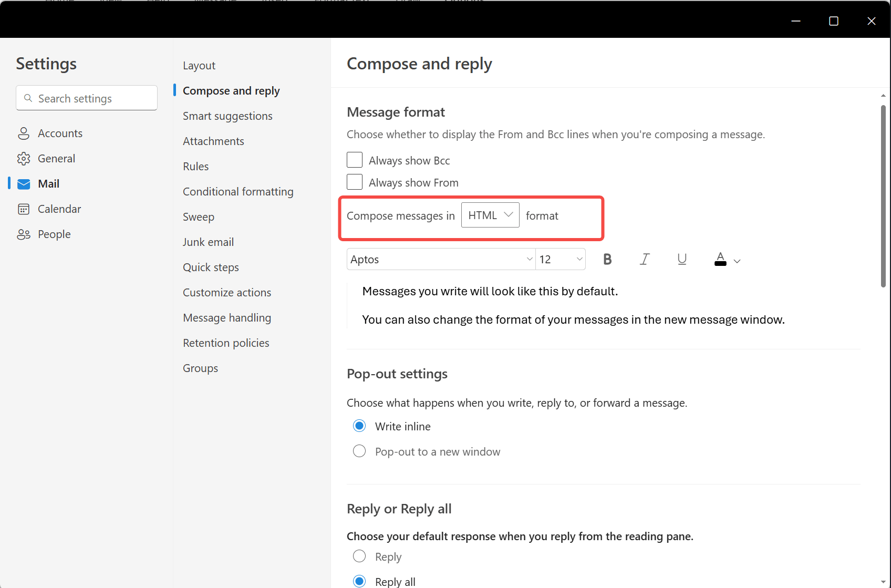Open Message handling settings
This screenshot has height=588, width=891.
[227, 318]
